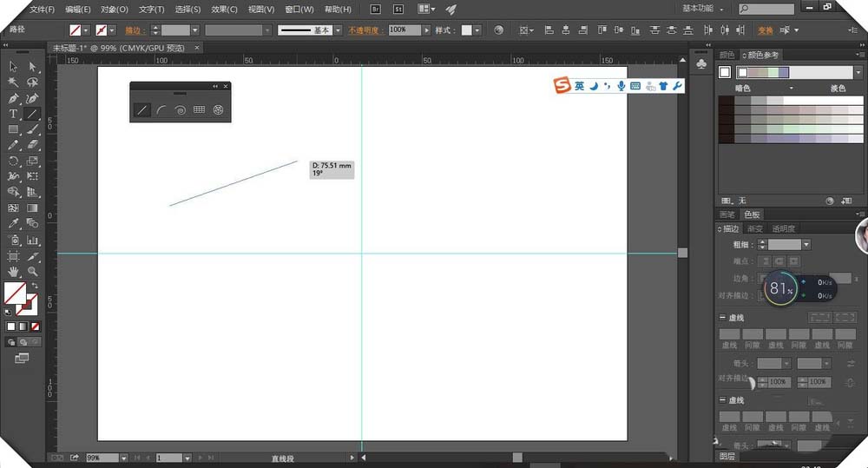Choose the Spiral tool in floating panel

click(x=180, y=110)
